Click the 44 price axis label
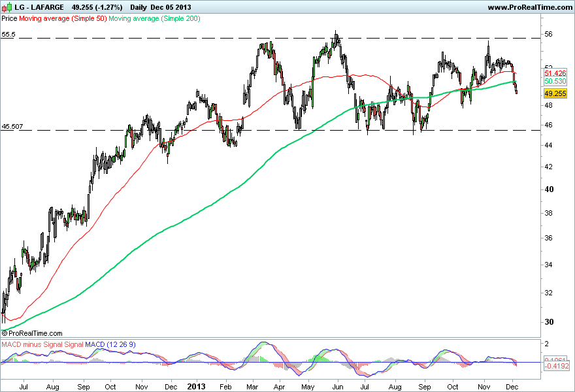The width and height of the screenshot is (575, 392). point(549,145)
